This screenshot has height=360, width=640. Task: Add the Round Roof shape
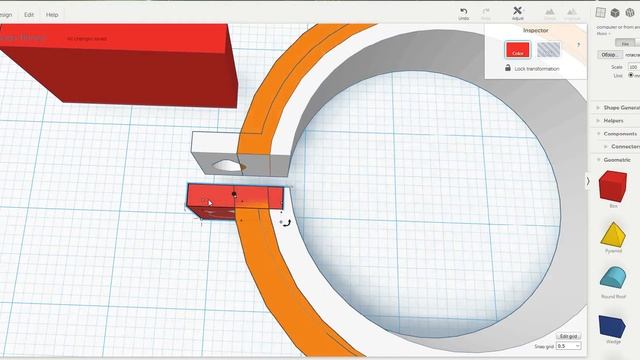(x=613, y=278)
